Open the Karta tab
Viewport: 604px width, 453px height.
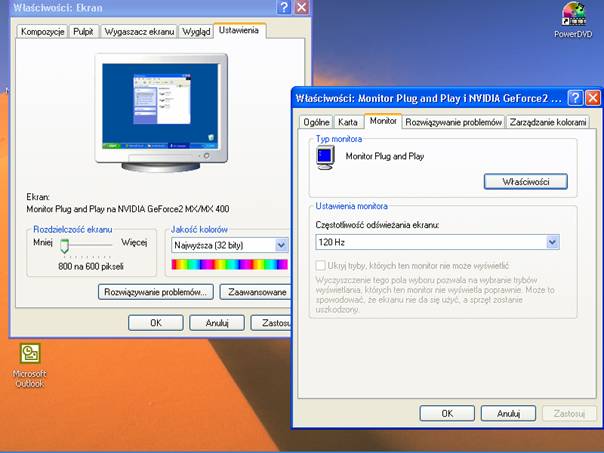click(348, 122)
